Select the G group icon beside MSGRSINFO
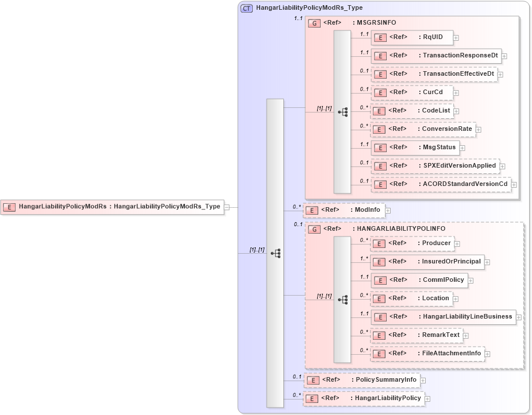The width and height of the screenshot is (532, 415). pos(314,23)
